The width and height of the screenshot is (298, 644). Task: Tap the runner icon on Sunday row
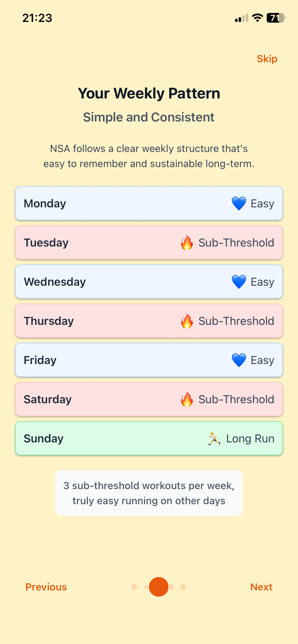click(x=214, y=438)
